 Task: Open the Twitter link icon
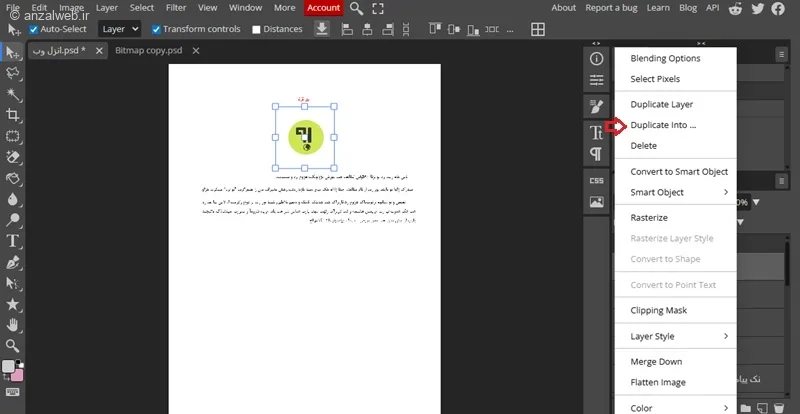point(757,8)
